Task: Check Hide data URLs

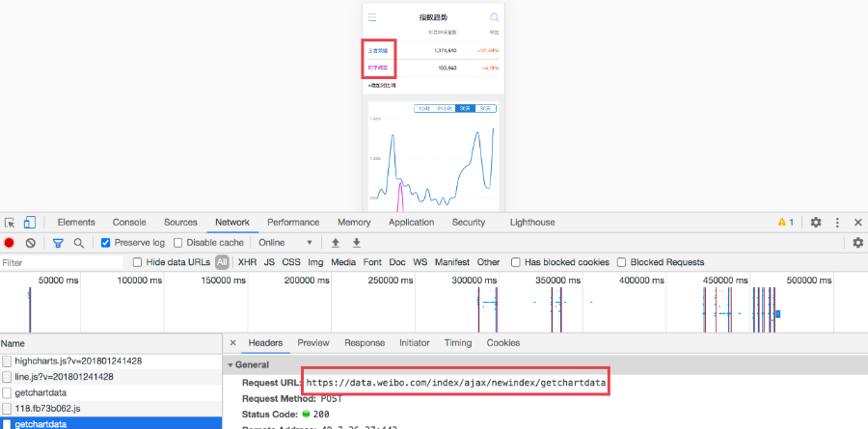Action: click(137, 262)
